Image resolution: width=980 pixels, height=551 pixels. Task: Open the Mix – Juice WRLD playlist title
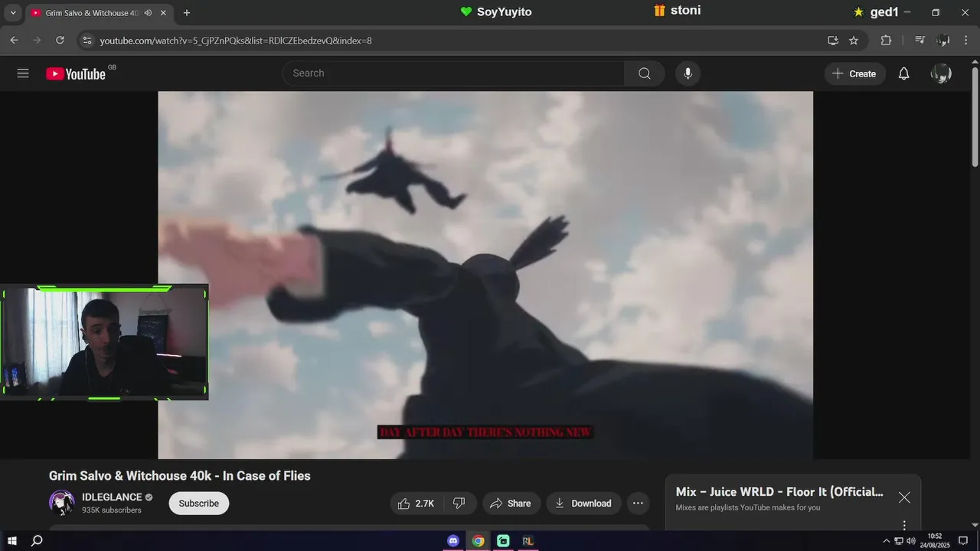(779, 492)
